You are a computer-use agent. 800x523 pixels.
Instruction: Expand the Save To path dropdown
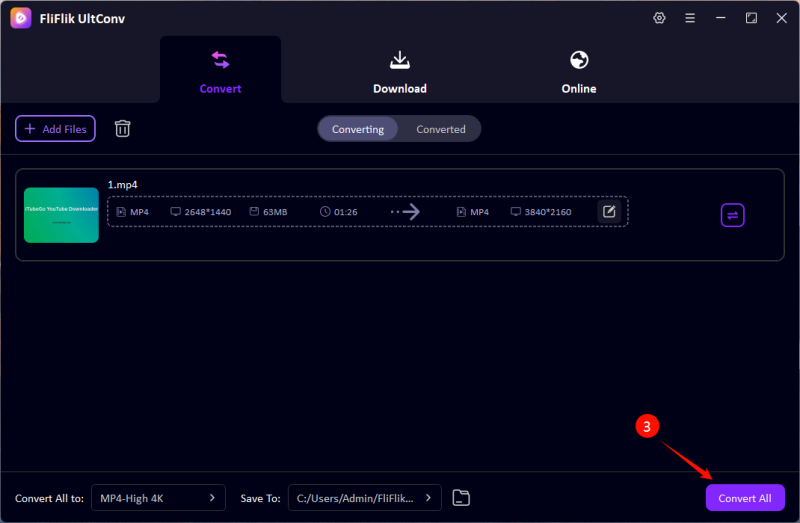[364, 497]
